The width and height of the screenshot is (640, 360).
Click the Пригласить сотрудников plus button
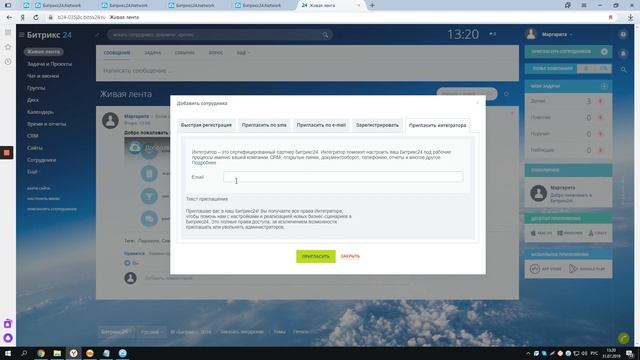[x=604, y=52]
